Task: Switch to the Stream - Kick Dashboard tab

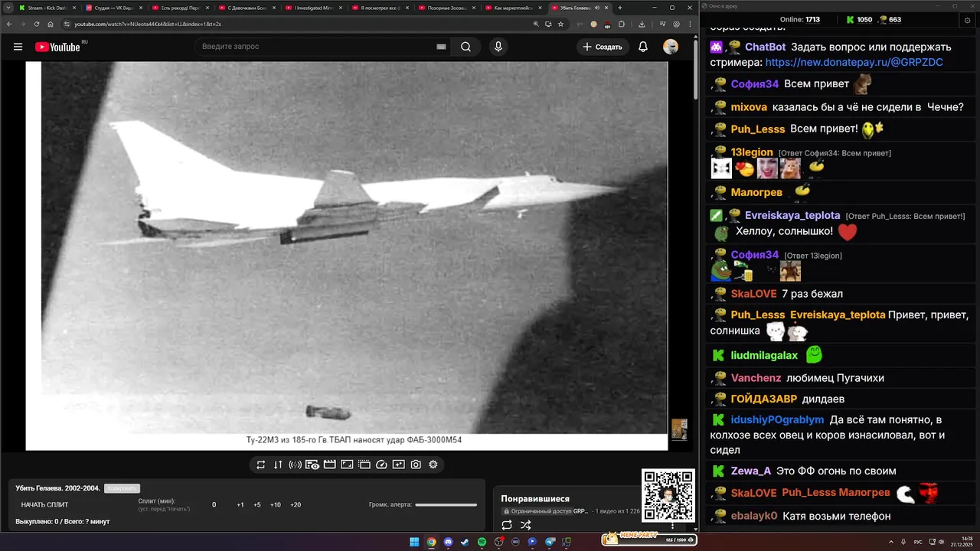Action: pos(46,8)
